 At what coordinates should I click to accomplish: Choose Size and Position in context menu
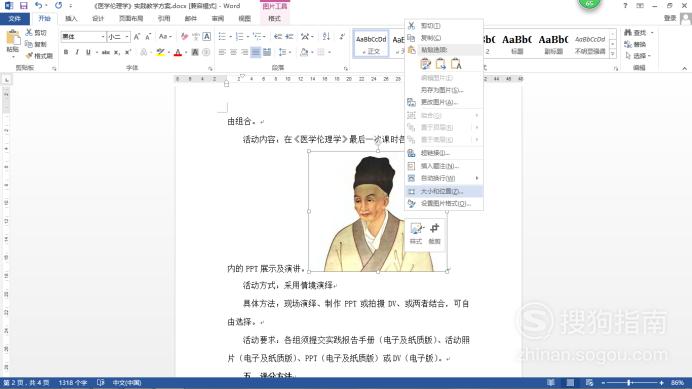click(x=444, y=191)
